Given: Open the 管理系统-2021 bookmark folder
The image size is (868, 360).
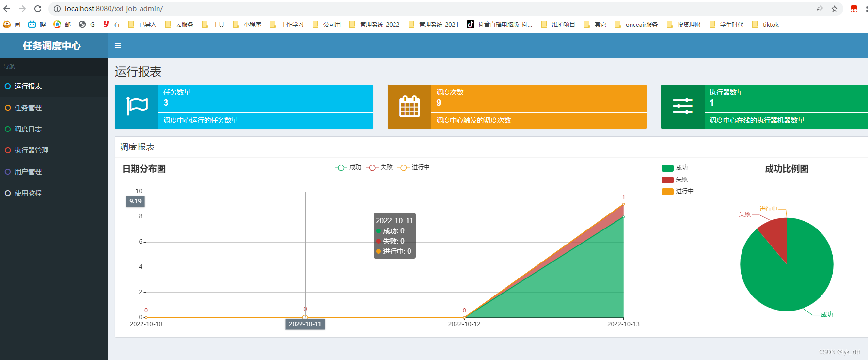Looking at the screenshot, I should [434, 24].
